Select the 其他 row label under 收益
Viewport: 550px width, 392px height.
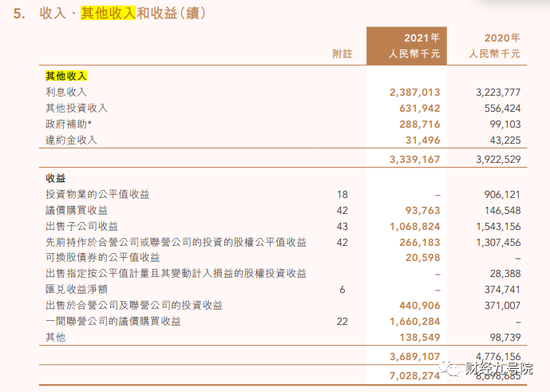[x=55, y=337]
